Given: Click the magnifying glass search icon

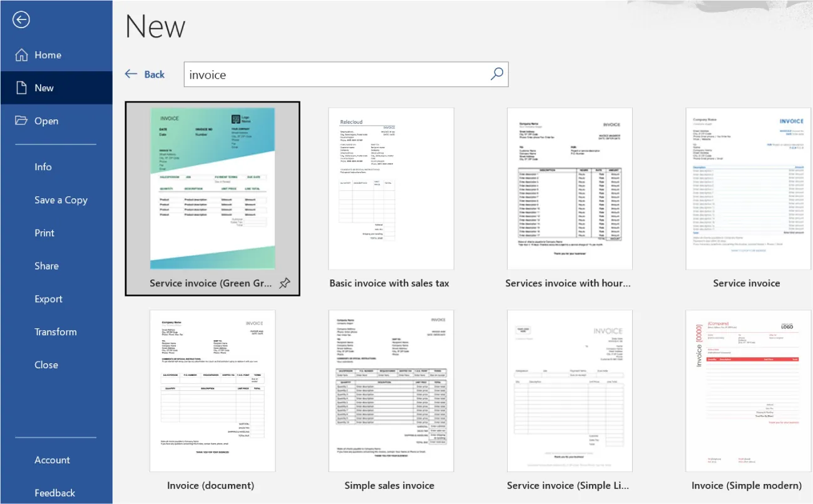Looking at the screenshot, I should (496, 74).
